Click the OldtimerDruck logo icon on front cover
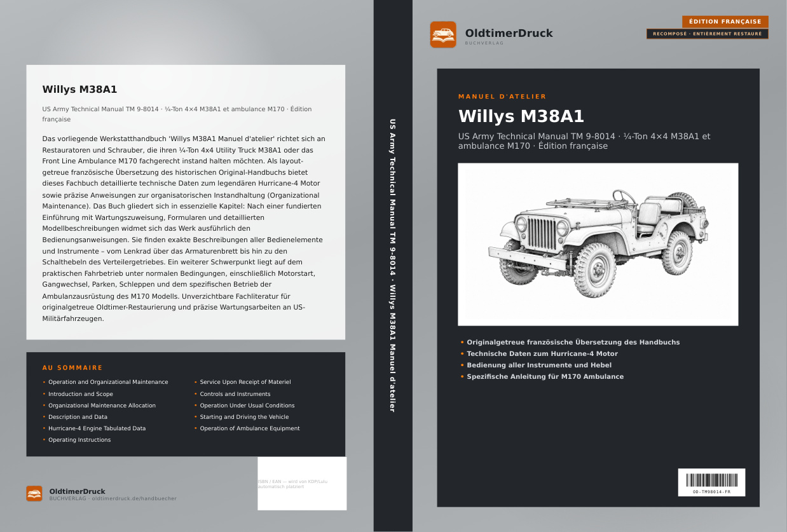The image size is (787, 532). click(x=443, y=34)
